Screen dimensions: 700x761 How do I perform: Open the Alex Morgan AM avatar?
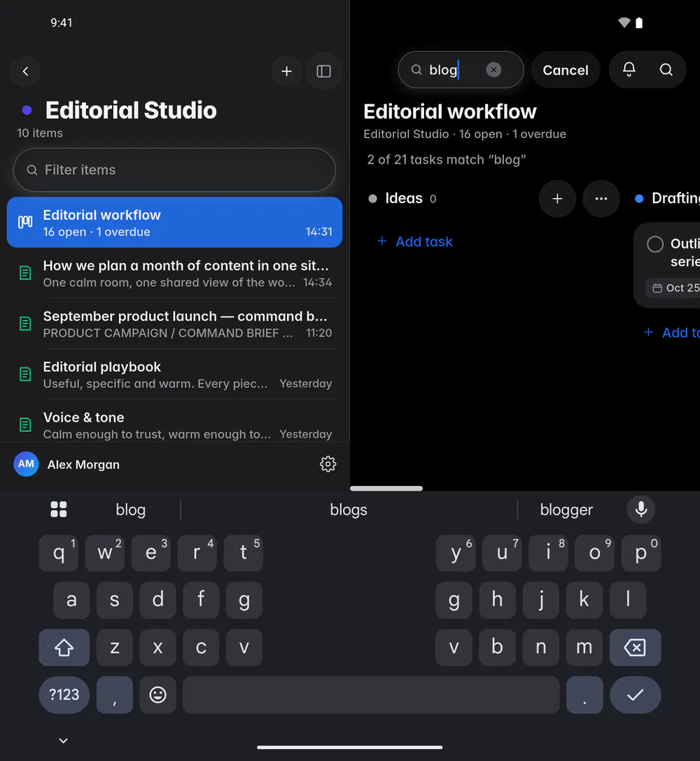click(x=26, y=464)
